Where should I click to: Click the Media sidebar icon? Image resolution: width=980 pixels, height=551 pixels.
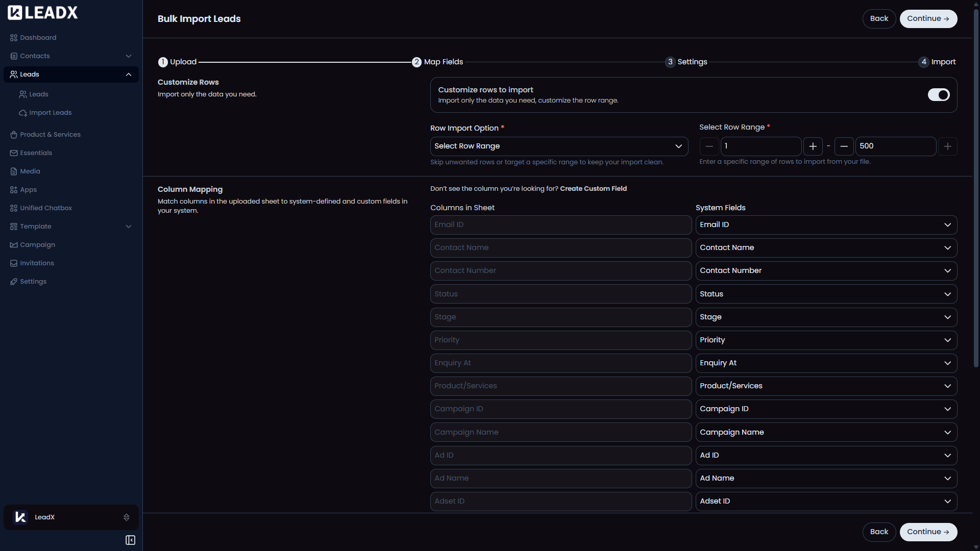click(14, 171)
